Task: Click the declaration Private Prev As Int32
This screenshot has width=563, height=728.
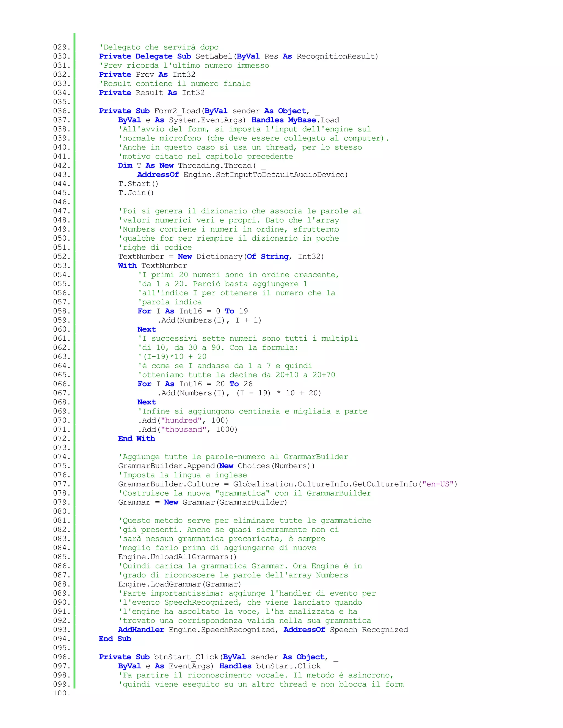Action: pyautogui.click(x=147, y=75)
